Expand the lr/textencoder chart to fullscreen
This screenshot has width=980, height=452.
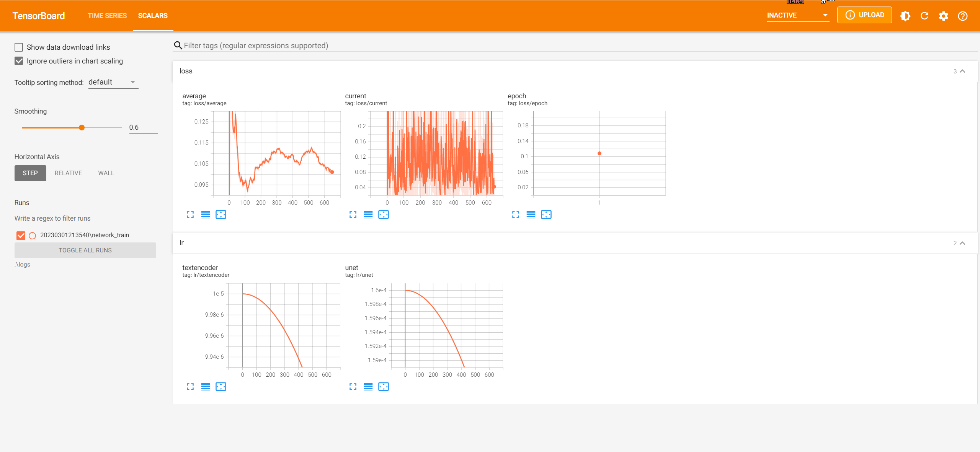190,387
